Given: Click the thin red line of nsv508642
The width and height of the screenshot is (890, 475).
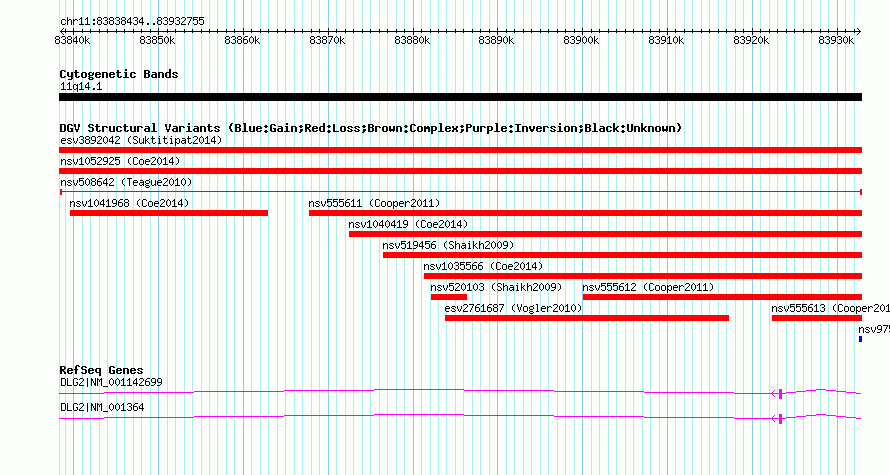Looking at the screenshot, I should point(460,192).
